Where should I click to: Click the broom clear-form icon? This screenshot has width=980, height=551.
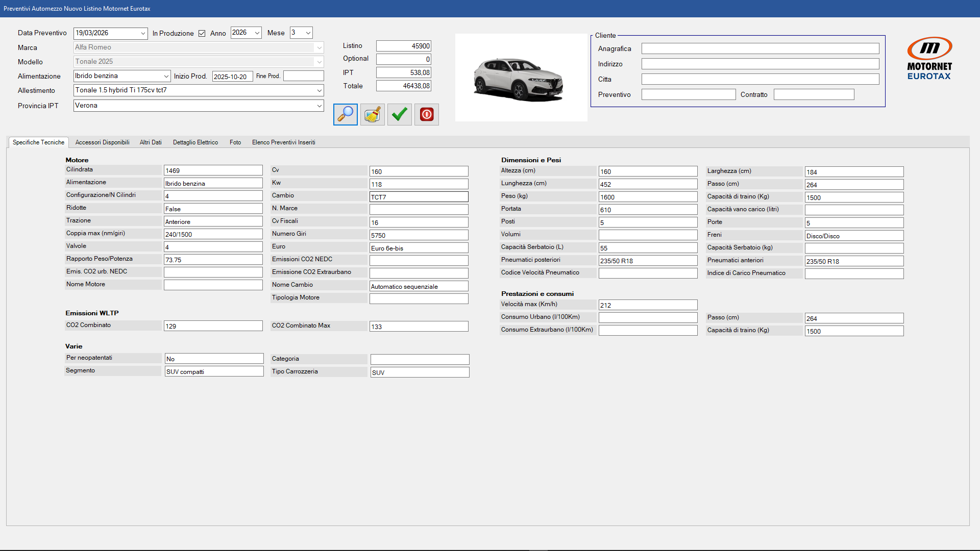pyautogui.click(x=373, y=114)
